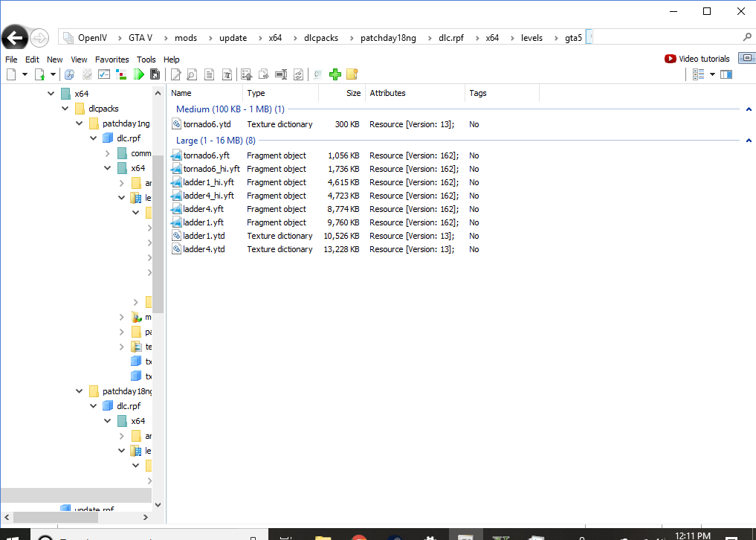Screen dimensions: 756x540
Task: Collapse the Medium (100 KB - 1 MB) group
Action: pos(748,109)
